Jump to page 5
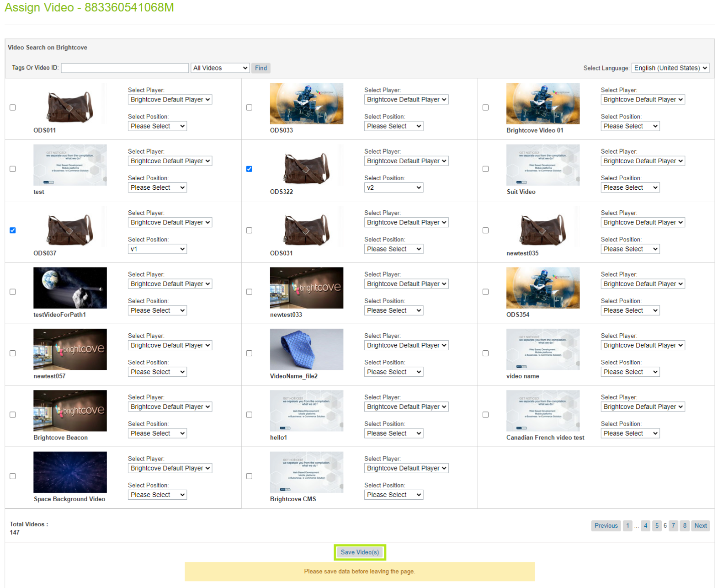Screen dimensions: 723x588 pos(657,526)
